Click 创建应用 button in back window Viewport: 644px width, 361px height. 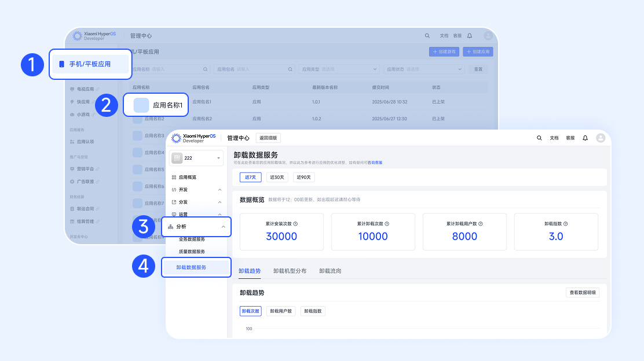pyautogui.click(x=478, y=51)
